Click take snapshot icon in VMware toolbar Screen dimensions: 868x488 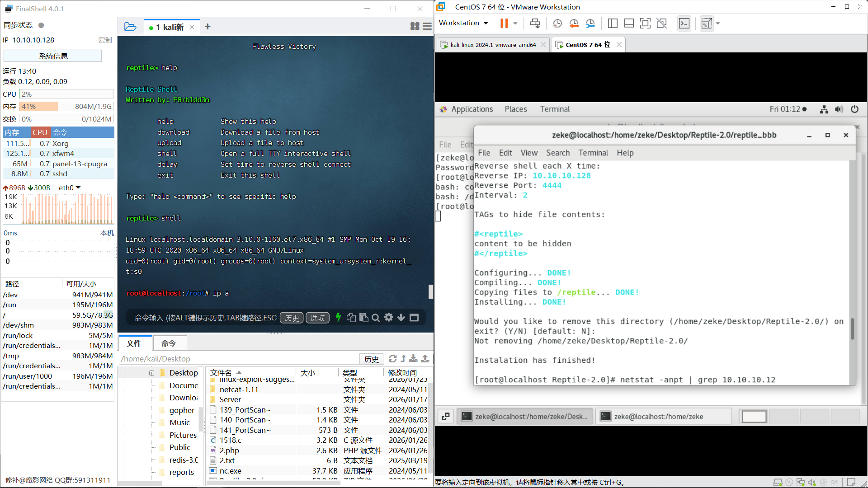click(x=557, y=23)
